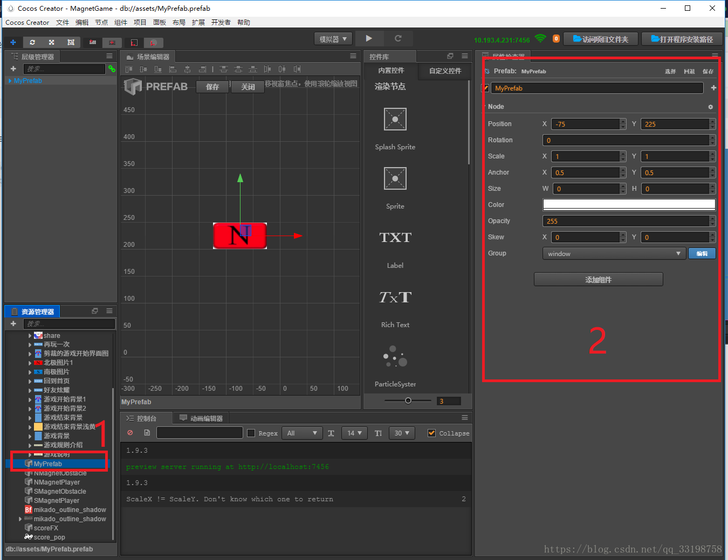
Task: Pop out the assets panel
Action: click(95, 311)
